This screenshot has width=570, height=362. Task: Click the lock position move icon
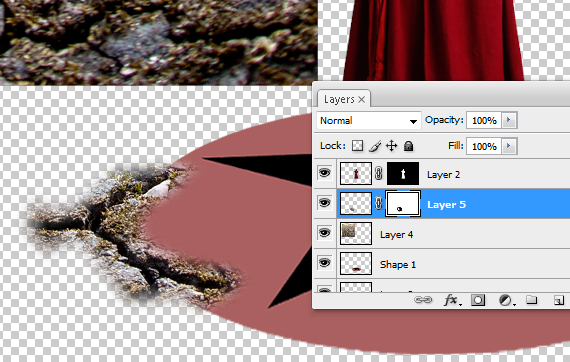392,146
